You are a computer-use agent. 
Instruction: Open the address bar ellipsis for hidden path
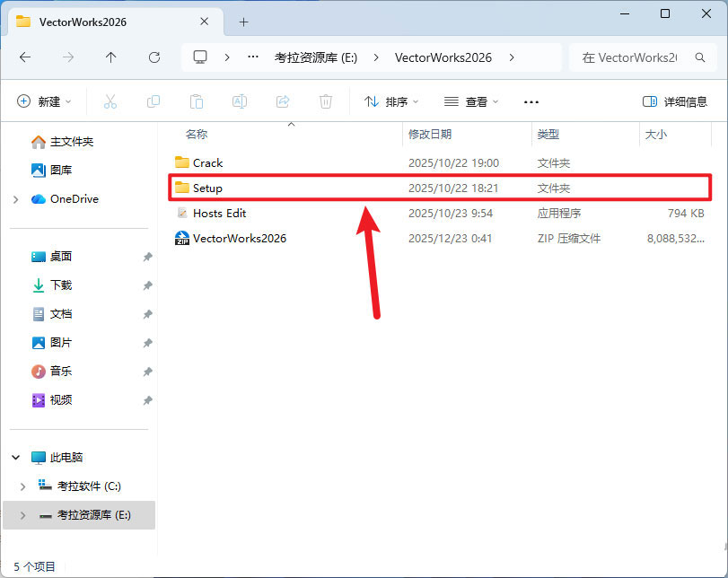[253, 57]
